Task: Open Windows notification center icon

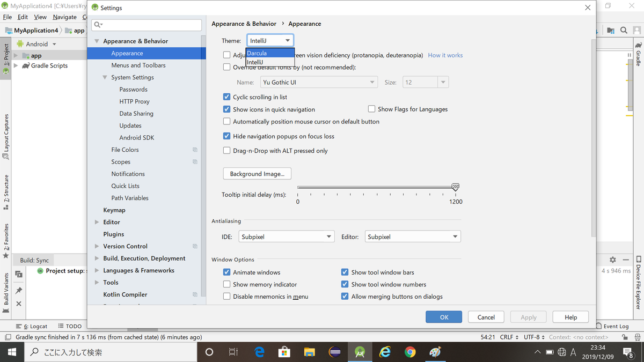Action: 629,352
